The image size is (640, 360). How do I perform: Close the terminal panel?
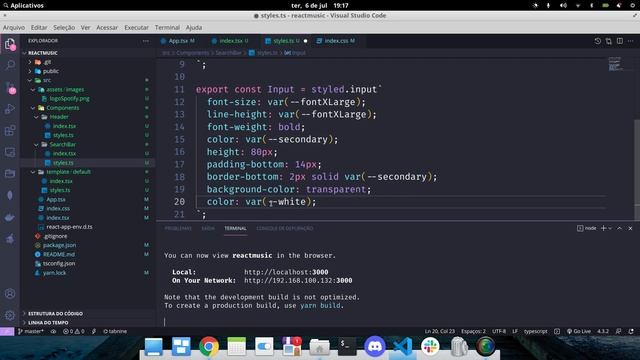tap(630, 228)
